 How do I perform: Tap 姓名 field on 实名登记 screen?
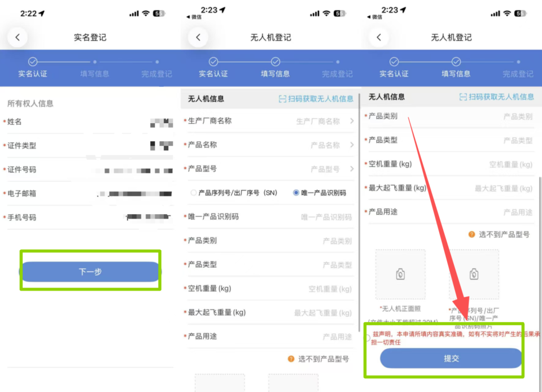pyautogui.click(x=88, y=121)
